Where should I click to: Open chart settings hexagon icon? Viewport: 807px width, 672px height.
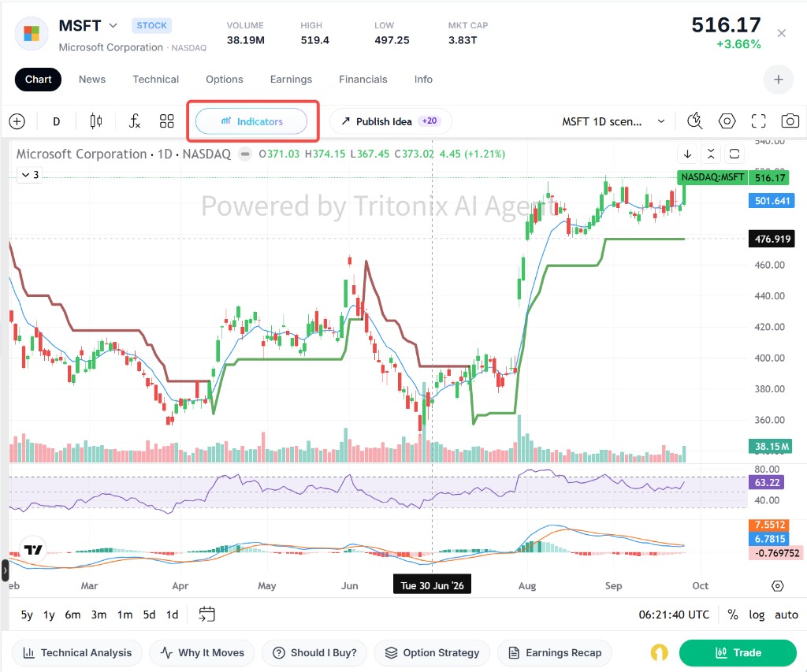tap(727, 121)
